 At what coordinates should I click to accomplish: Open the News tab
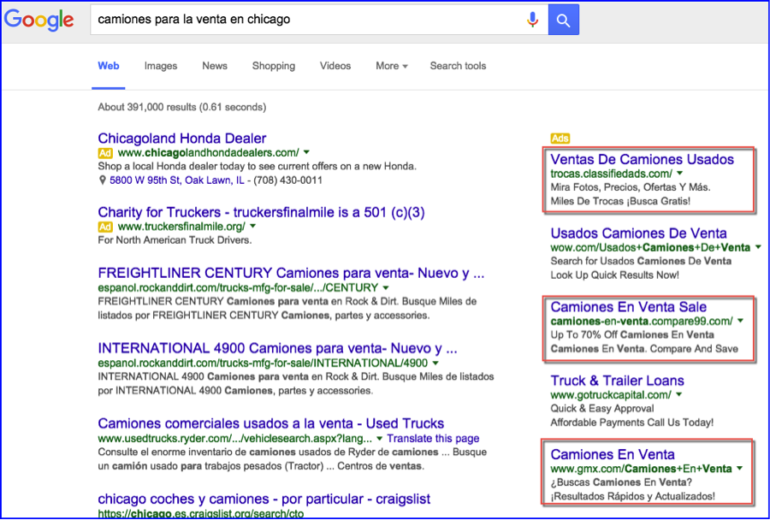point(215,66)
